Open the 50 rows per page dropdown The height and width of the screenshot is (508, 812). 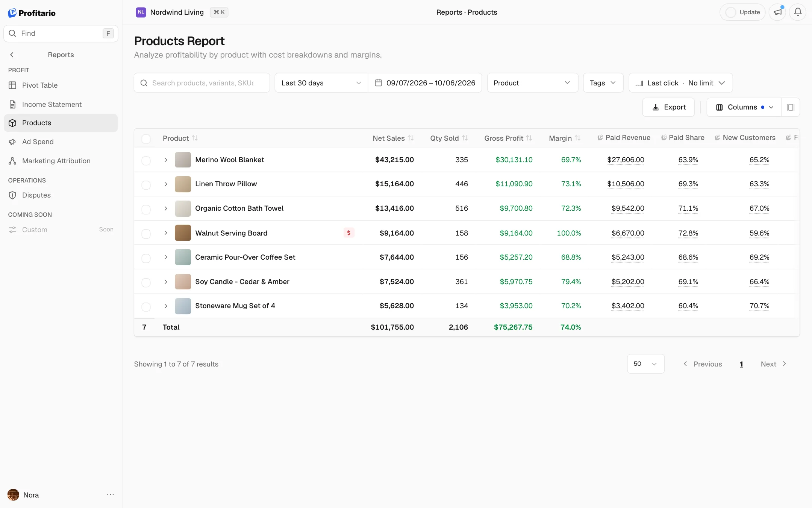coord(645,364)
